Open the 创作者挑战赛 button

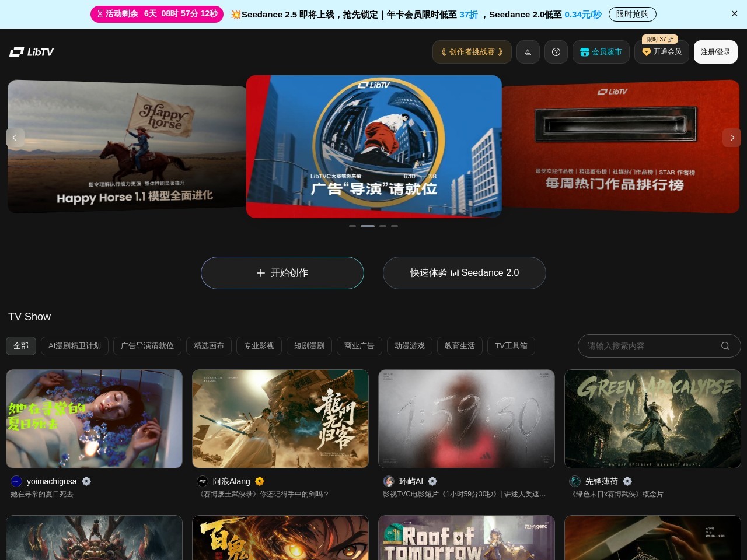(x=472, y=52)
